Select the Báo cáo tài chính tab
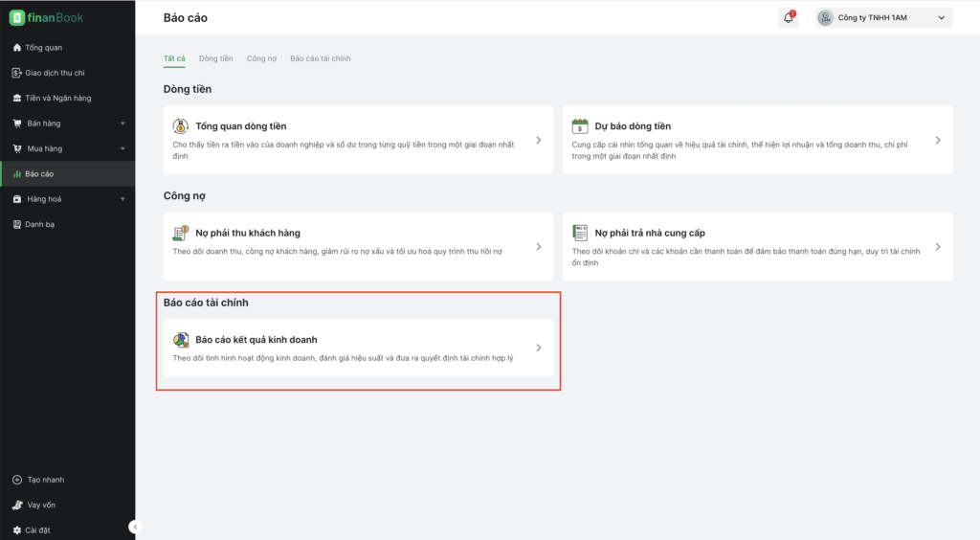The image size is (980, 540). (x=320, y=58)
